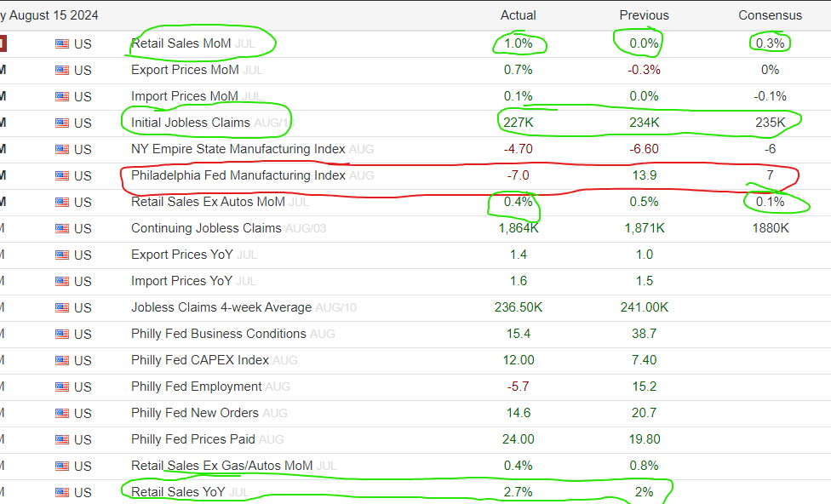Select the 13.9 Philadelphia Fed previous value
The image size is (831, 504).
(x=645, y=175)
